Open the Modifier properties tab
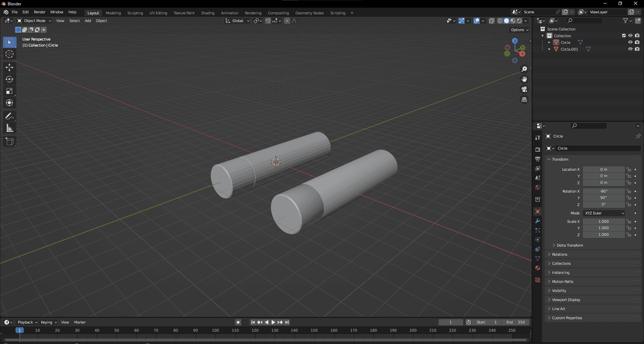Viewport: 644px width, 344px height. coord(537,221)
